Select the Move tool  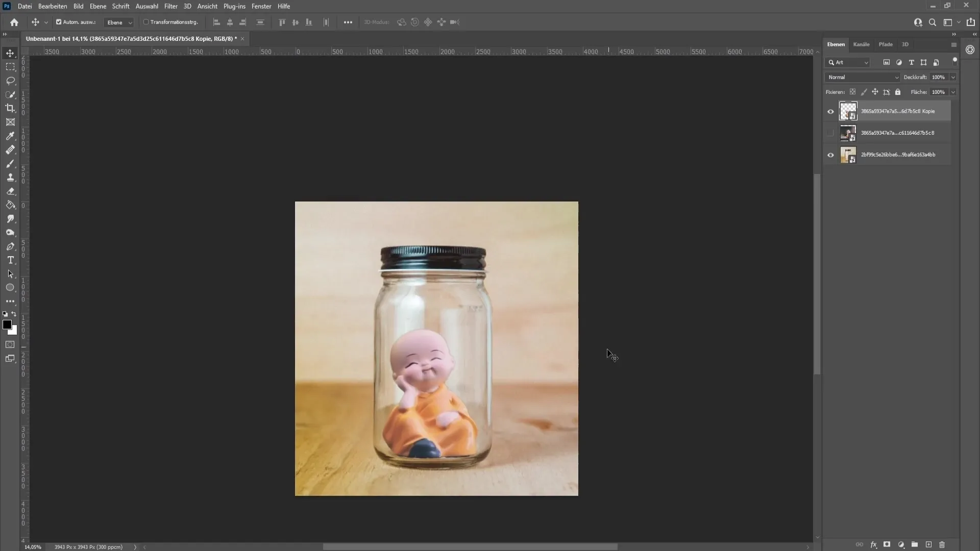coord(9,53)
